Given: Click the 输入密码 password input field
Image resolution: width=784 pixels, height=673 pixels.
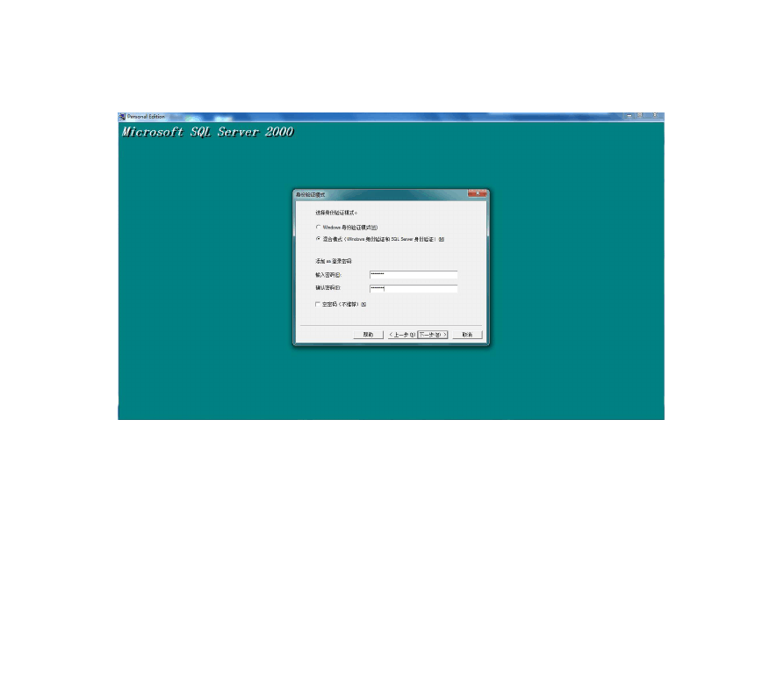Looking at the screenshot, I should [x=414, y=275].
